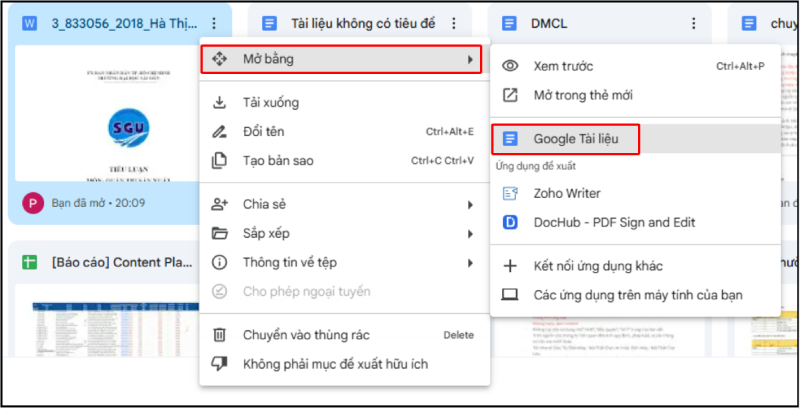Expand the 'Thông tin về tệp' submenu arrow

[x=470, y=263]
